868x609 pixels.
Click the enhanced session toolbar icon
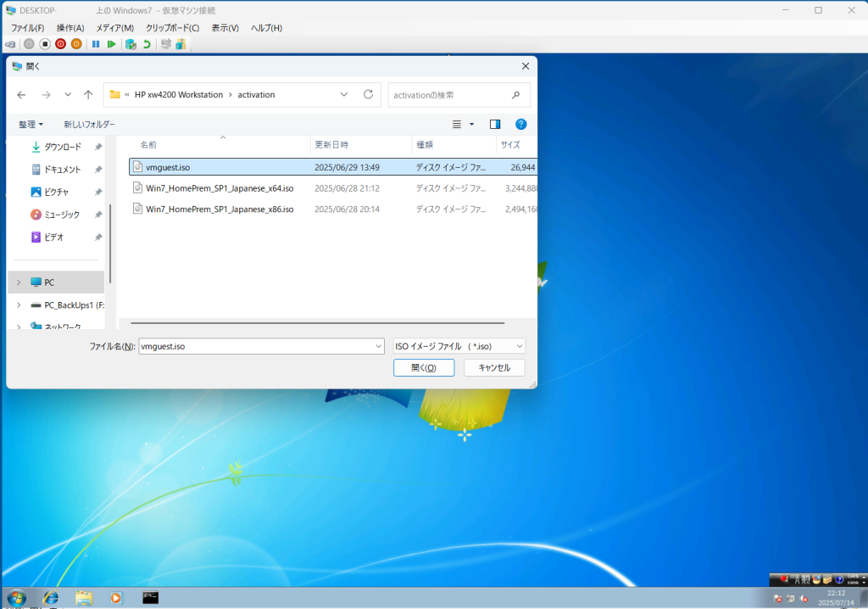tap(165, 44)
